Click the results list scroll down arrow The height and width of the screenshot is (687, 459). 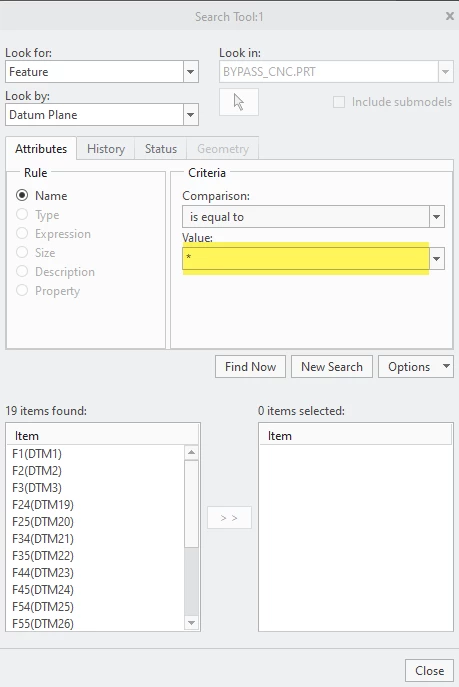coord(191,623)
